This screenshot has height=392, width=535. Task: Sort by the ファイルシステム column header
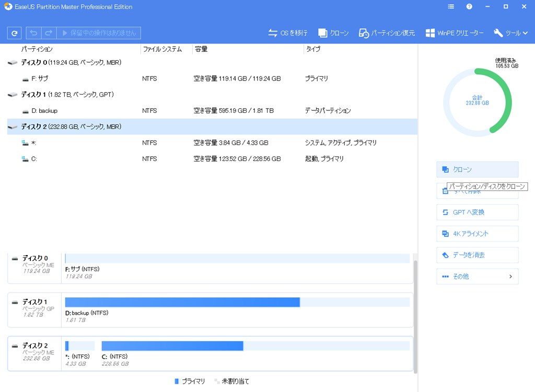pyautogui.click(x=162, y=49)
